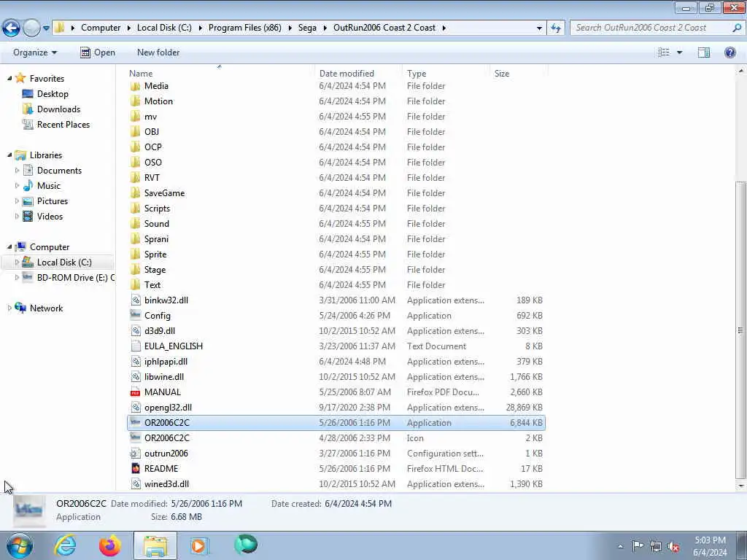Select the iphlpapi.dll file name
Image resolution: width=747 pixels, height=560 pixels.
pyautogui.click(x=166, y=362)
